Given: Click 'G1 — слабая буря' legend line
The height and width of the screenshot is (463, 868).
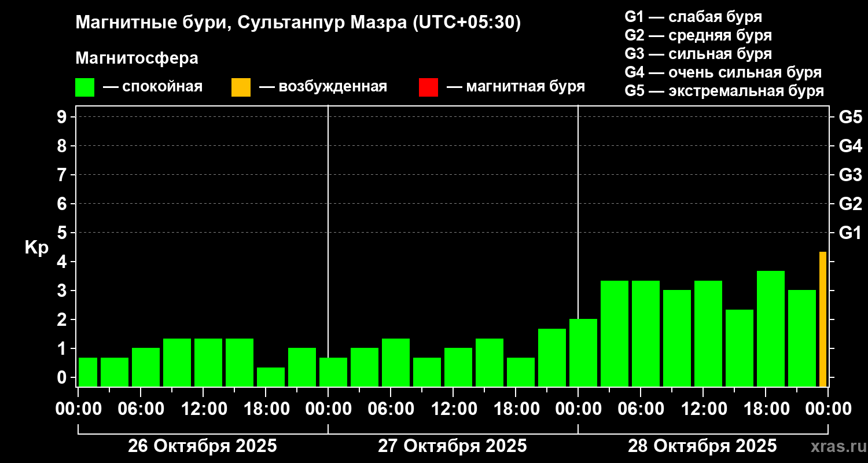Looking at the screenshot, I should coord(693,17).
